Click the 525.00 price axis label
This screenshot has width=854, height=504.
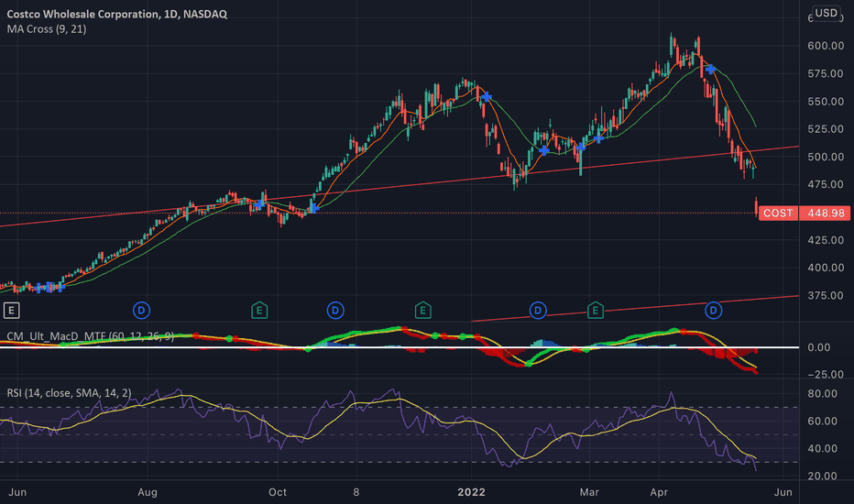pyautogui.click(x=826, y=129)
